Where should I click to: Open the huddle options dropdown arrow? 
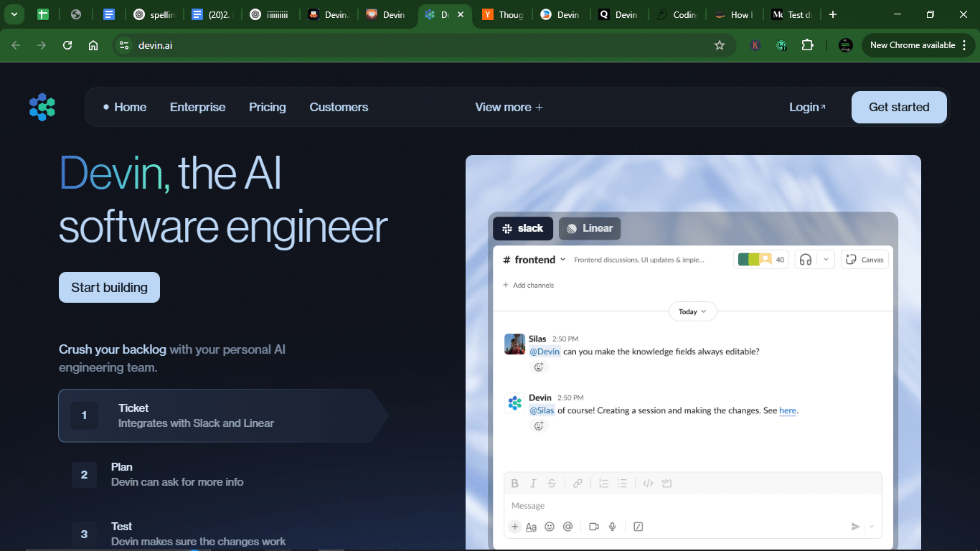coord(826,260)
